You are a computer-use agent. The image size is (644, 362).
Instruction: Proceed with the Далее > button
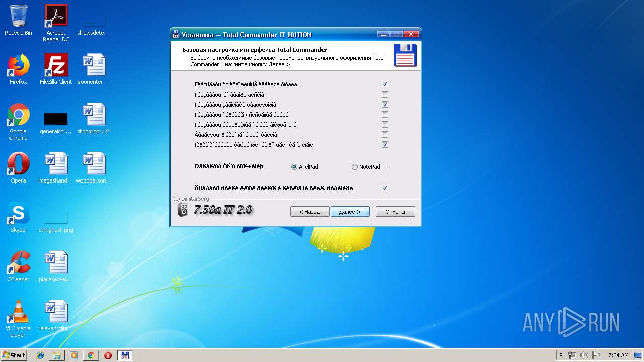350,212
